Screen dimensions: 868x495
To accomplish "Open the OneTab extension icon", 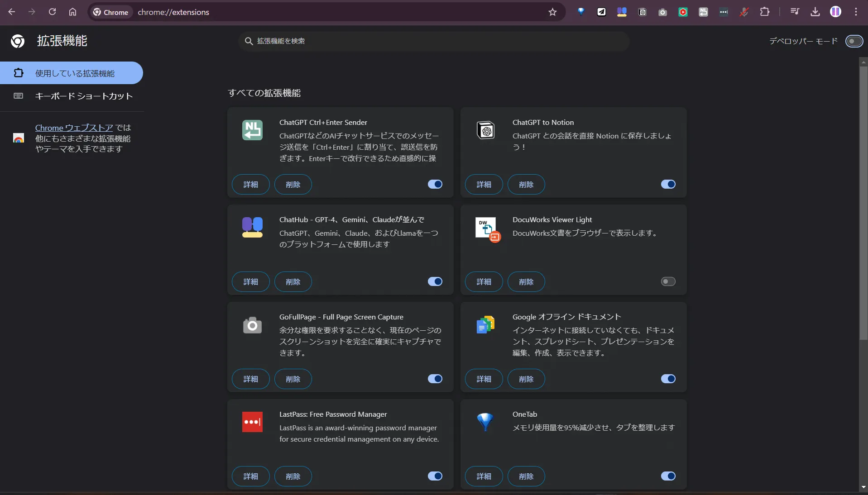I will [x=582, y=12].
